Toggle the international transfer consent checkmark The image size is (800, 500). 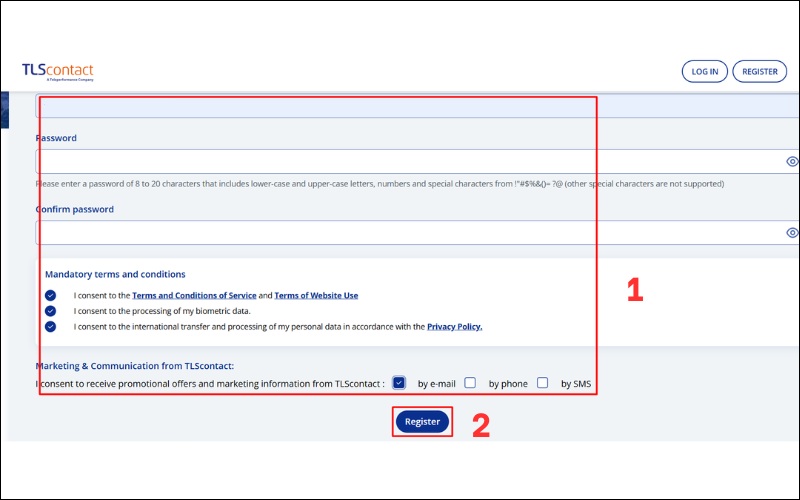pyautogui.click(x=51, y=326)
